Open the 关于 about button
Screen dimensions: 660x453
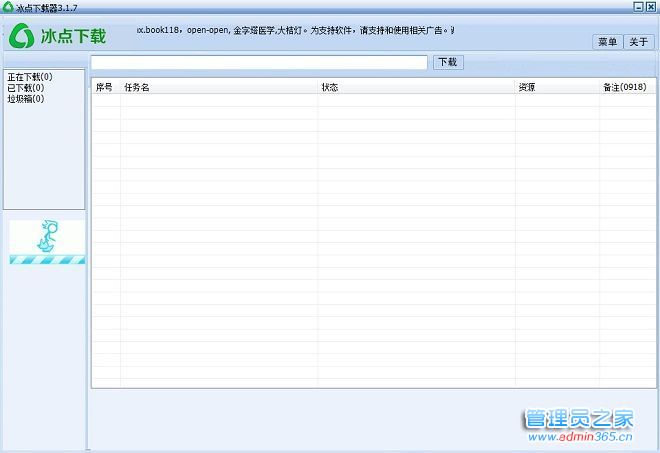tap(639, 42)
